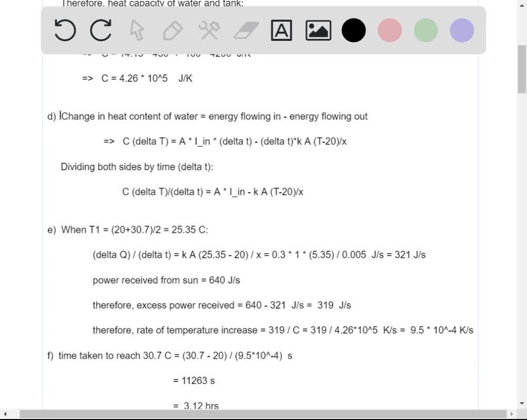Click the 'C (delta T)/(delta t)' equation
The image size is (527, 420).
213,192
